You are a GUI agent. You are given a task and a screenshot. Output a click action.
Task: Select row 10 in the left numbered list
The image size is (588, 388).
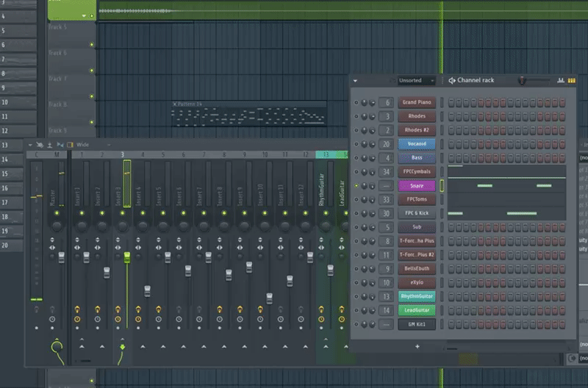click(18, 102)
